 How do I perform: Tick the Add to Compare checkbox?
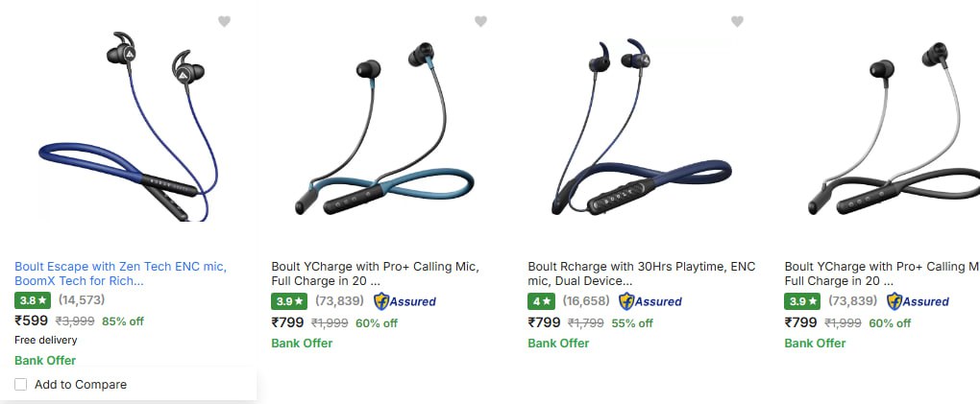[x=20, y=385]
